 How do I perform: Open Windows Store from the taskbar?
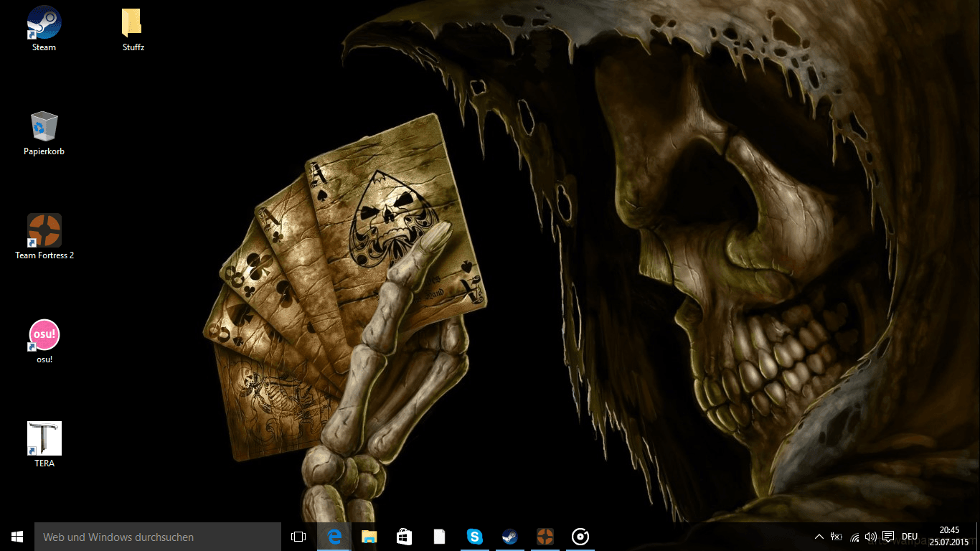pos(404,537)
